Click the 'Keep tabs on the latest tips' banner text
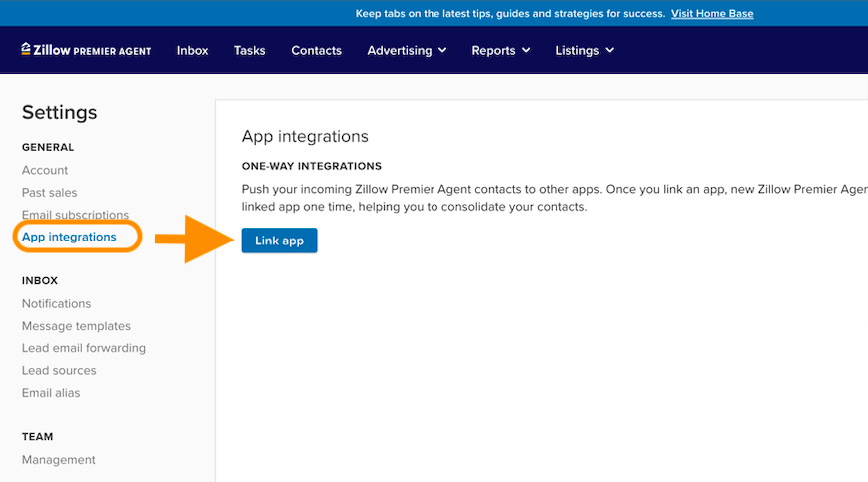868x482 pixels. [509, 13]
